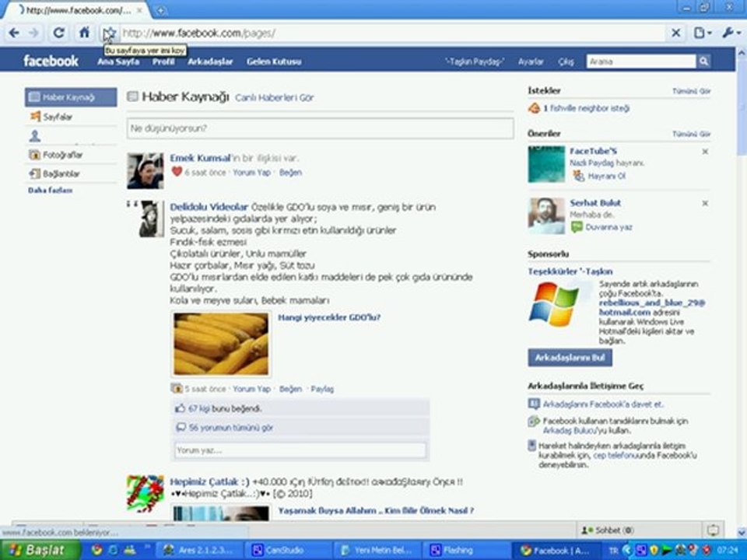Open Emek Kumsal's profile picture
The image size is (747, 560).
pyautogui.click(x=146, y=170)
